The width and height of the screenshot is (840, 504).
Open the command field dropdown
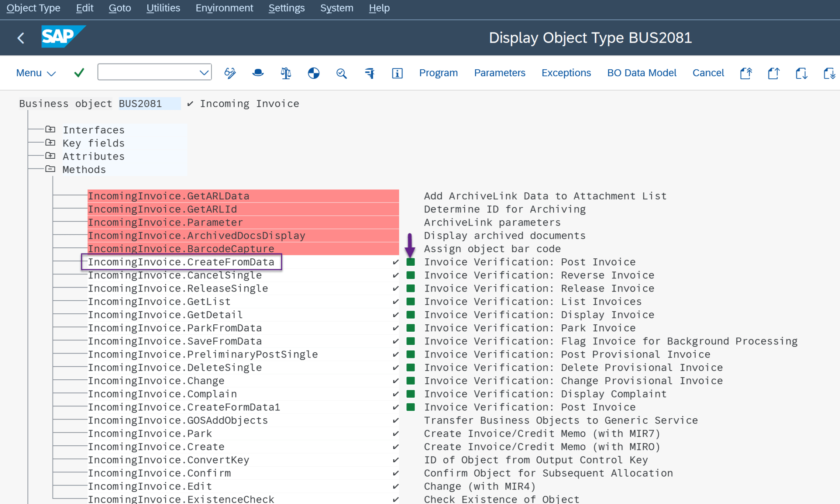(204, 73)
